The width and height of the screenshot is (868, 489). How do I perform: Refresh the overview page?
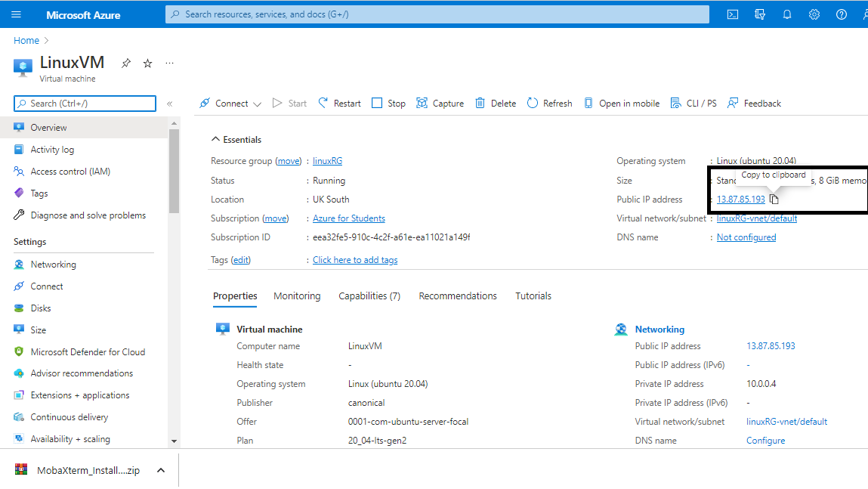549,103
